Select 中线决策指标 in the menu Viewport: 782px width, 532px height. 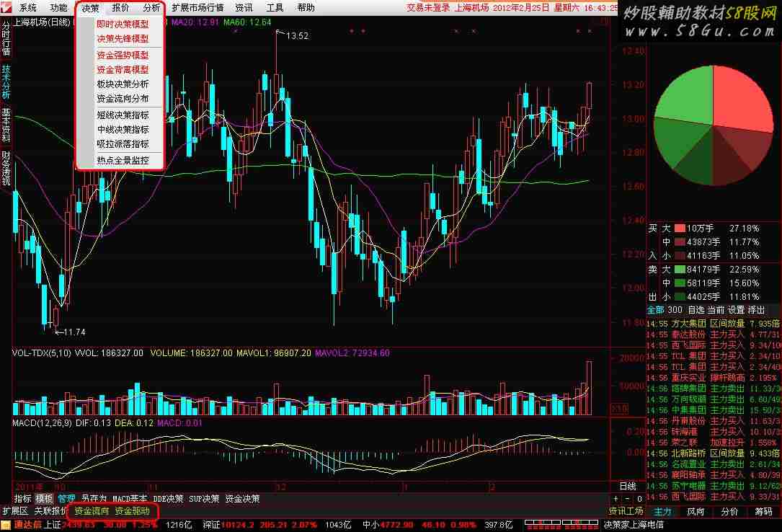[123, 129]
